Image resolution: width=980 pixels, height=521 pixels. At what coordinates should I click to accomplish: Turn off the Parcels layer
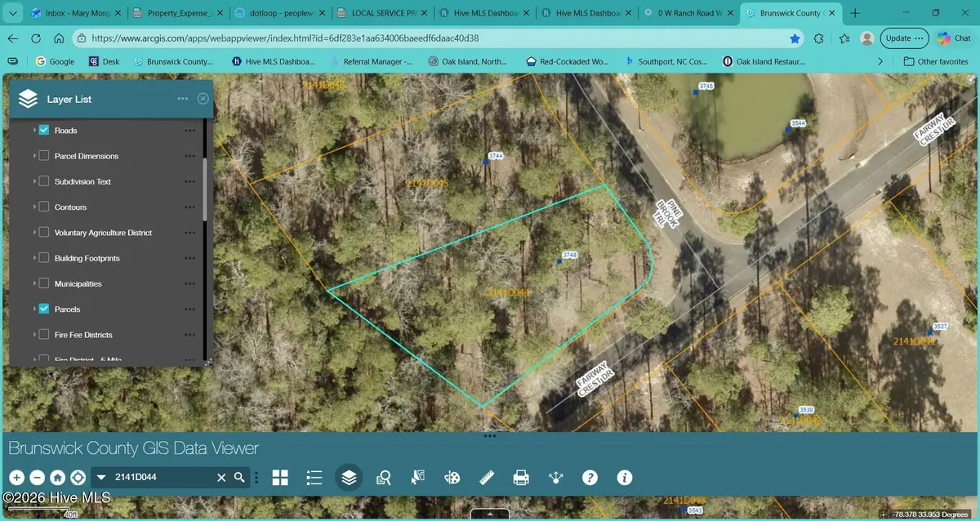(43, 309)
